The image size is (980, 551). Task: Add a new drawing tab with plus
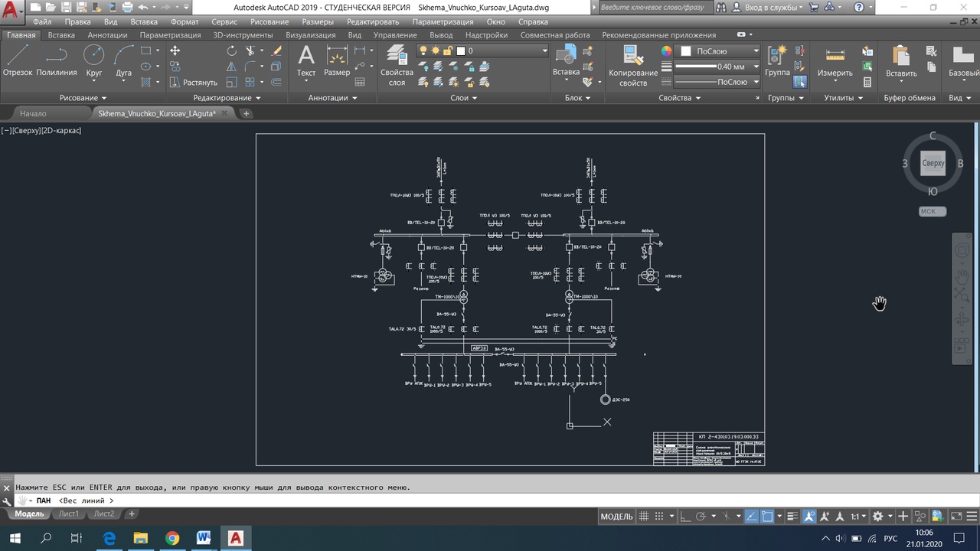tap(246, 113)
